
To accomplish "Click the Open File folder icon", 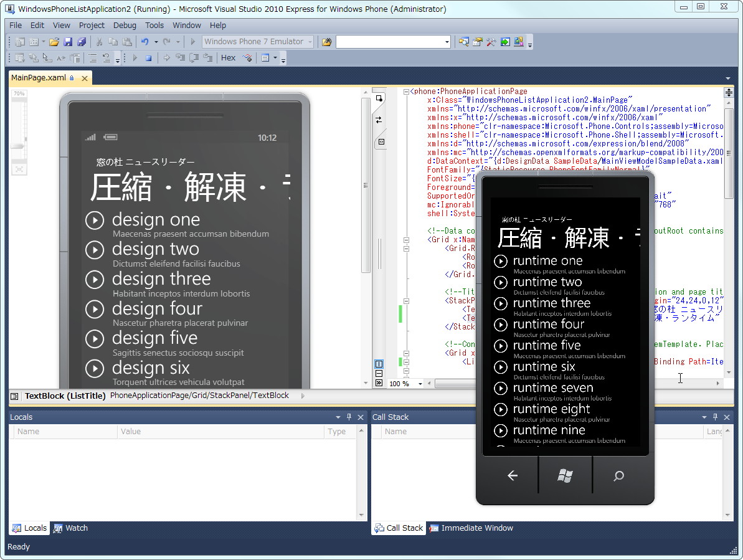I will coord(54,42).
